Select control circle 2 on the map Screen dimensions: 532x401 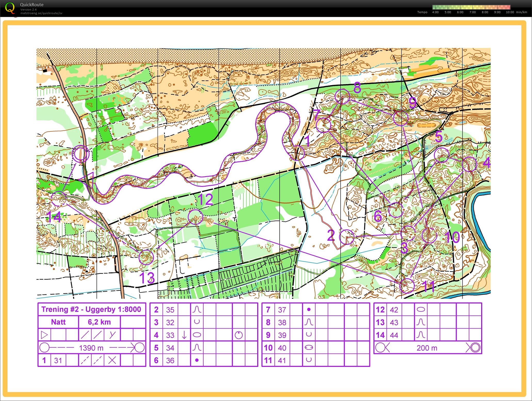point(346,237)
